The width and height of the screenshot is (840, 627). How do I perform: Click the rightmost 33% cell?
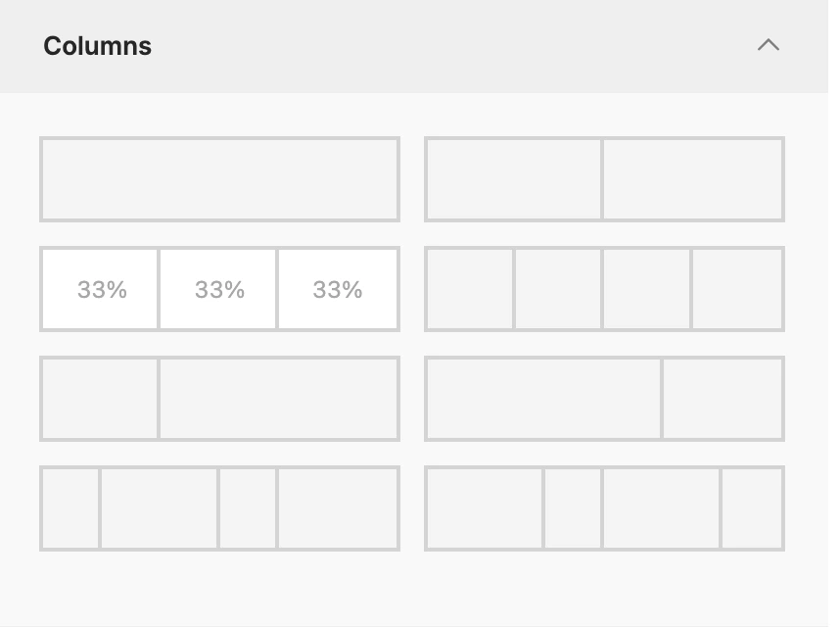338,289
